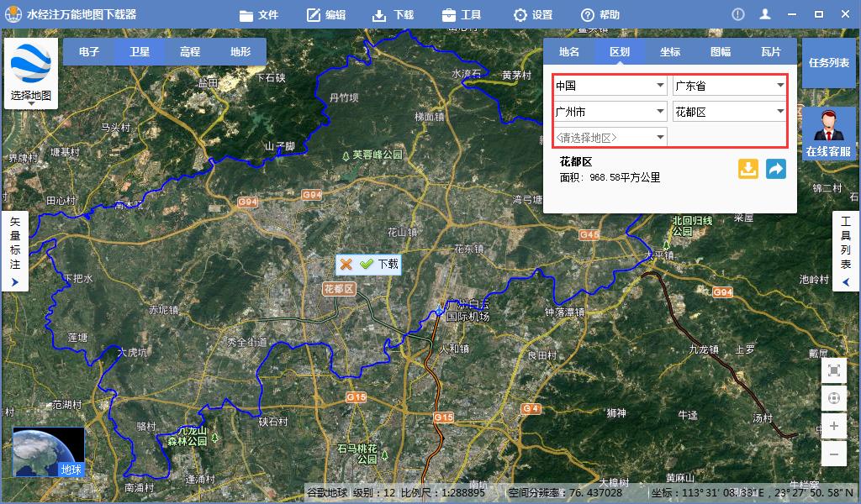Click the blue share icon for 花都区
The width and height of the screenshot is (861, 504).
tap(774, 169)
